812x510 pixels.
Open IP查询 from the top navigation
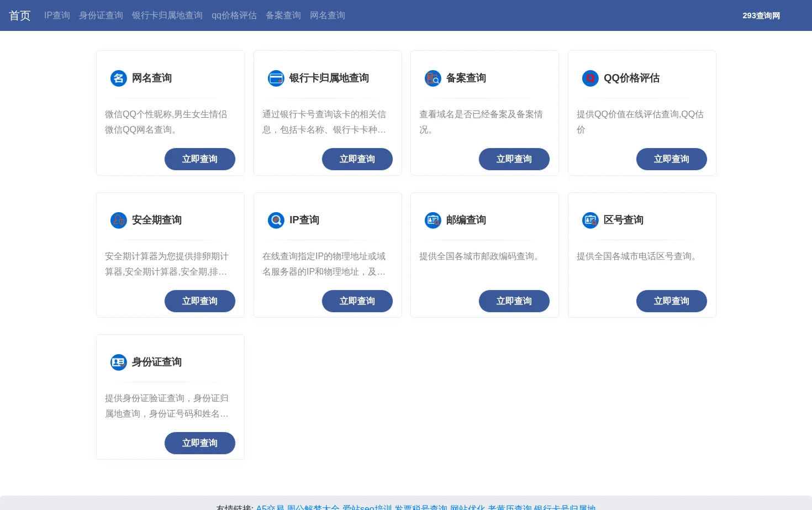pos(57,15)
